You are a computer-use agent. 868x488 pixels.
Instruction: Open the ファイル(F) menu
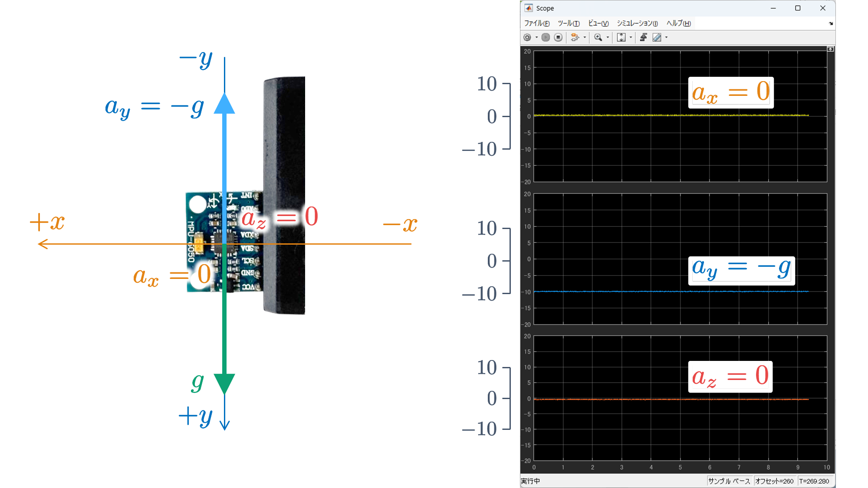coord(537,23)
